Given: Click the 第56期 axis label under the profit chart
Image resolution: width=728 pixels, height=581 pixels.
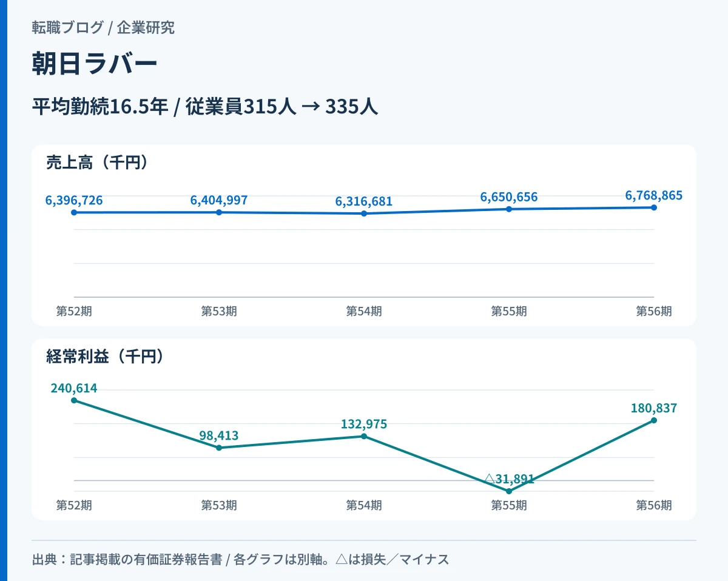Looking at the screenshot, I should [x=654, y=505].
